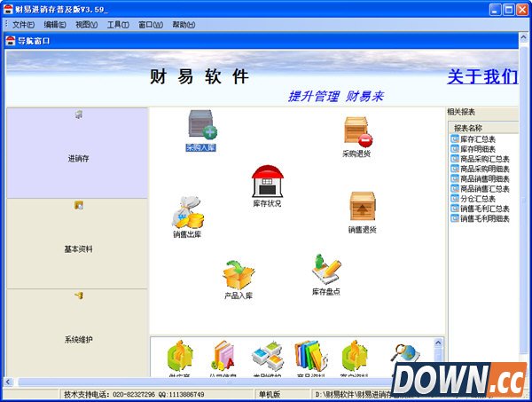532x402 pixels.
Task: Select the 基本资料 sidebar section
Action: pyautogui.click(x=77, y=244)
